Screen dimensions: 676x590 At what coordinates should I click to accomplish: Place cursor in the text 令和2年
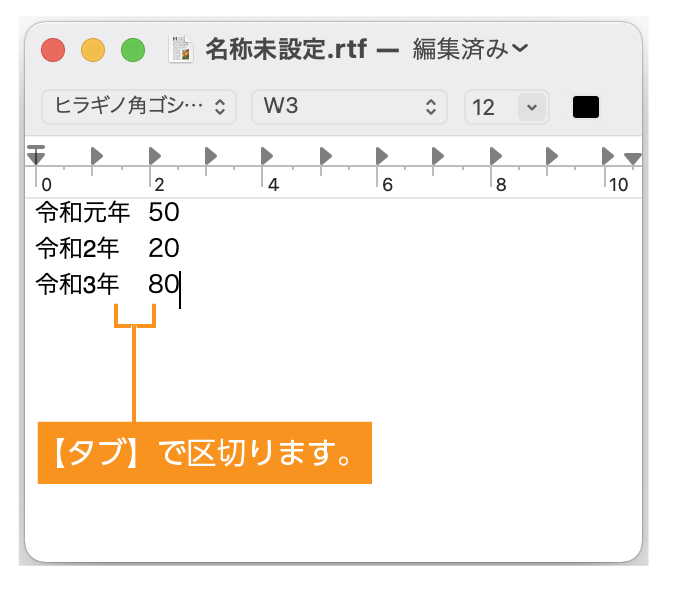tap(78, 248)
